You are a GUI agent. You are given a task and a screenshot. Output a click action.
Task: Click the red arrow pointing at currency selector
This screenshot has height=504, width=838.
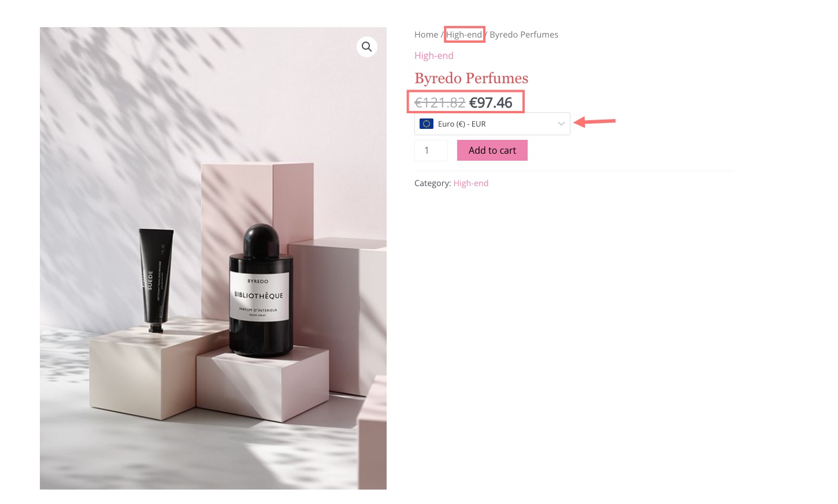pos(595,121)
